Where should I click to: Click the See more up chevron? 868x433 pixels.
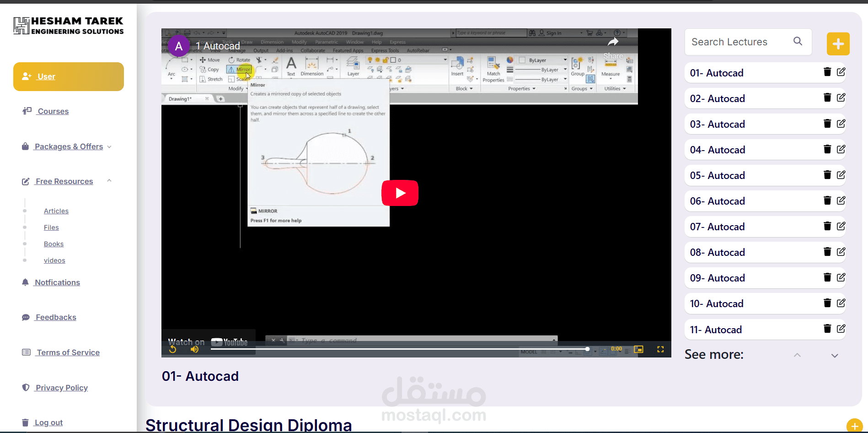point(797,355)
